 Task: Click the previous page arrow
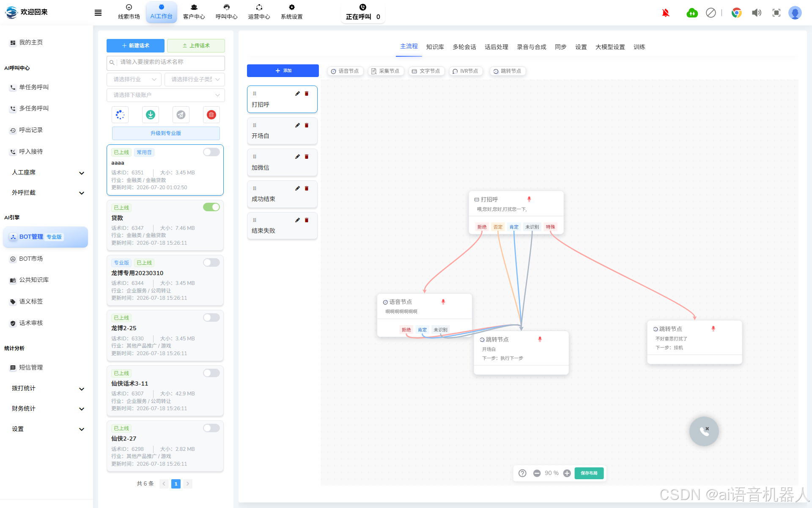tap(164, 484)
